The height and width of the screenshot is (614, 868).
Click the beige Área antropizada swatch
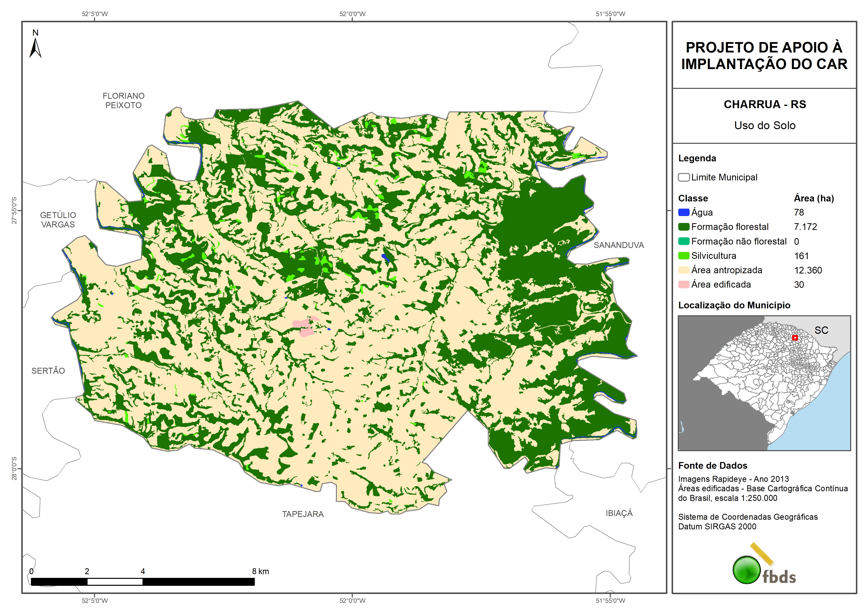pos(683,270)
